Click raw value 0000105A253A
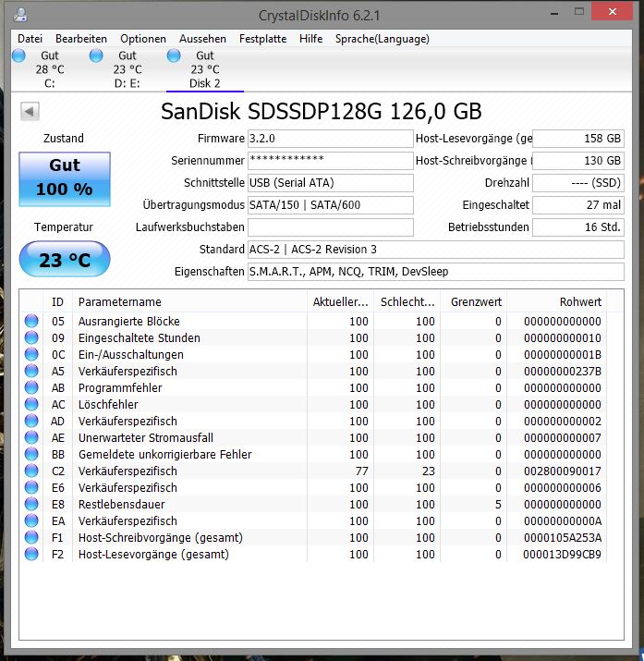Screen dimensions: 644x661 coord(563,537)
